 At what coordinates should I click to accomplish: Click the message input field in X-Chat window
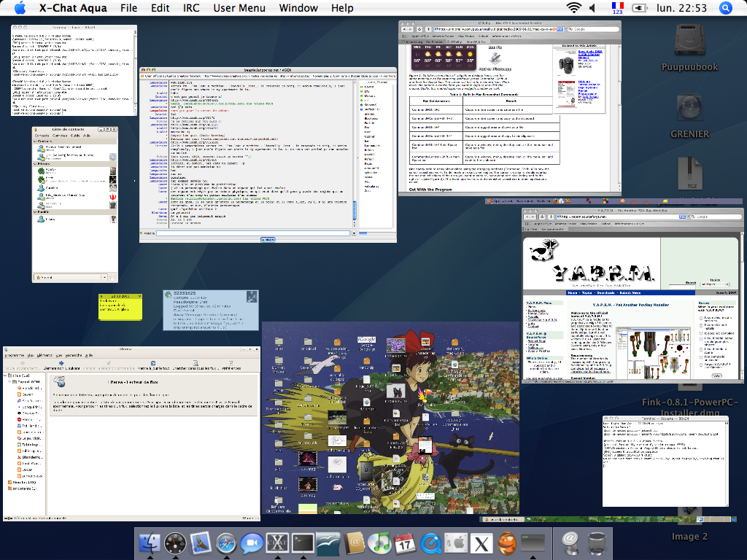(x=253, y=233)
